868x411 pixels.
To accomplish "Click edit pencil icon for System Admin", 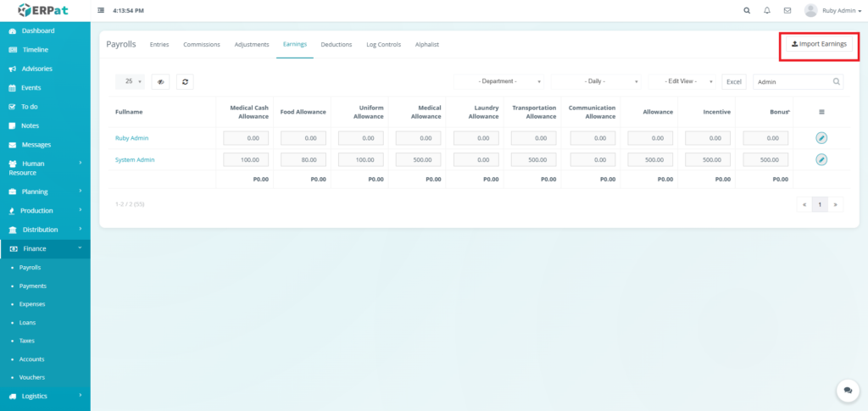I will (x=821, y=159).
